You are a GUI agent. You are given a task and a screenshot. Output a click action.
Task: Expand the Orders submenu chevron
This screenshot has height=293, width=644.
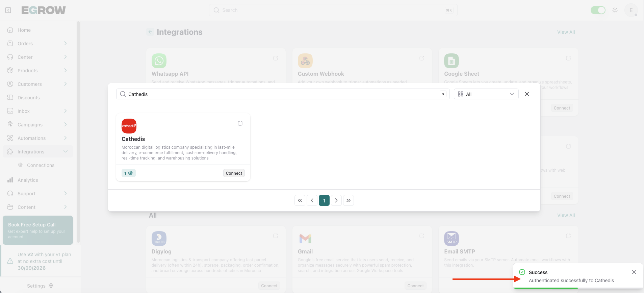(66, 43)
